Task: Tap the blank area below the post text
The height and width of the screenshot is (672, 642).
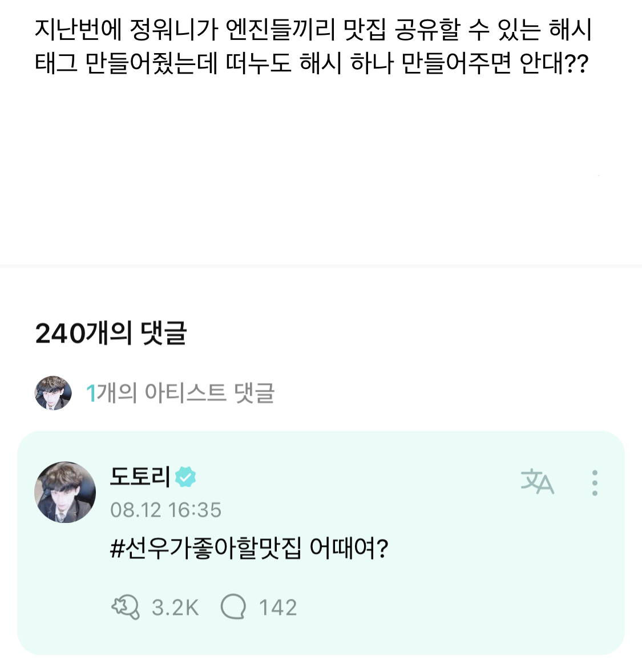Action: click(321, 171)
